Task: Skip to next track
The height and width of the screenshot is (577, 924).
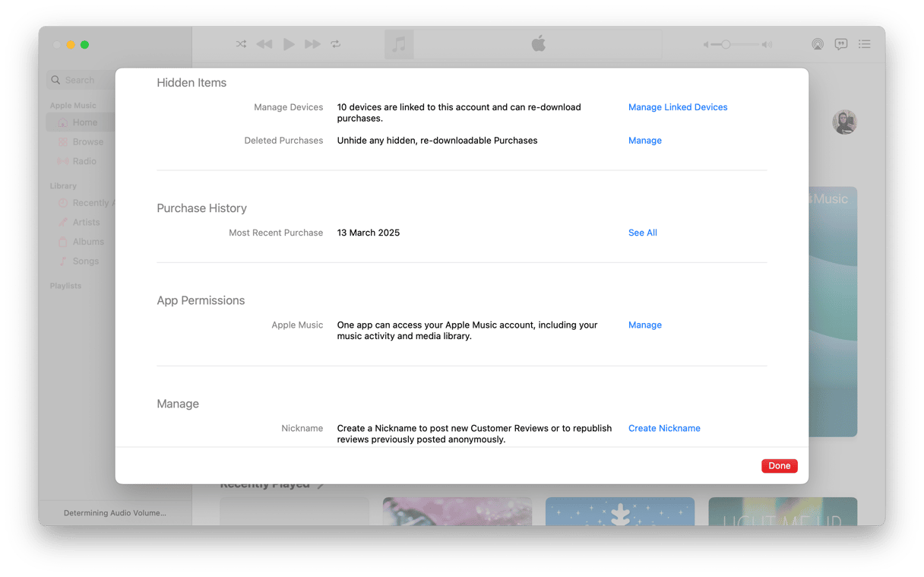Action: 312,44
